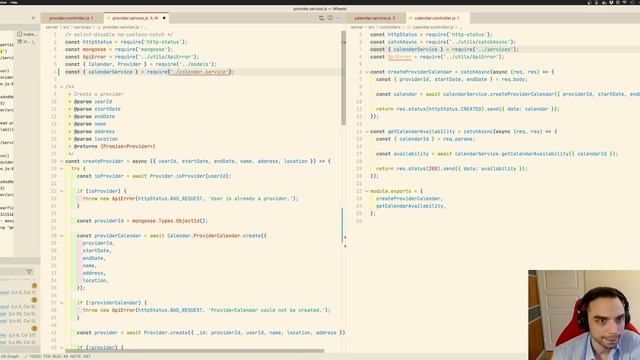Collapse ProviderCalendar.create call at line 28
Screen dimensions: 640x360
click(62, 236)
